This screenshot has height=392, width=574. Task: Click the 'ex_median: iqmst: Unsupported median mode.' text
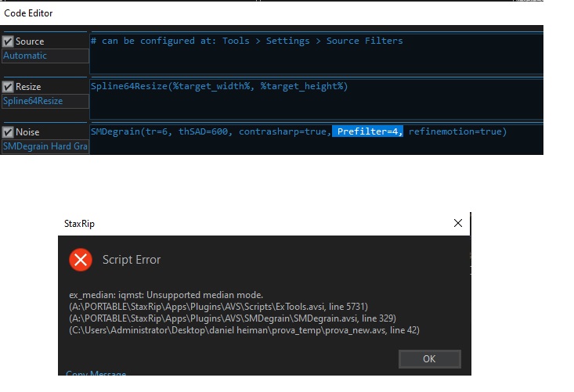coord(166,295)
